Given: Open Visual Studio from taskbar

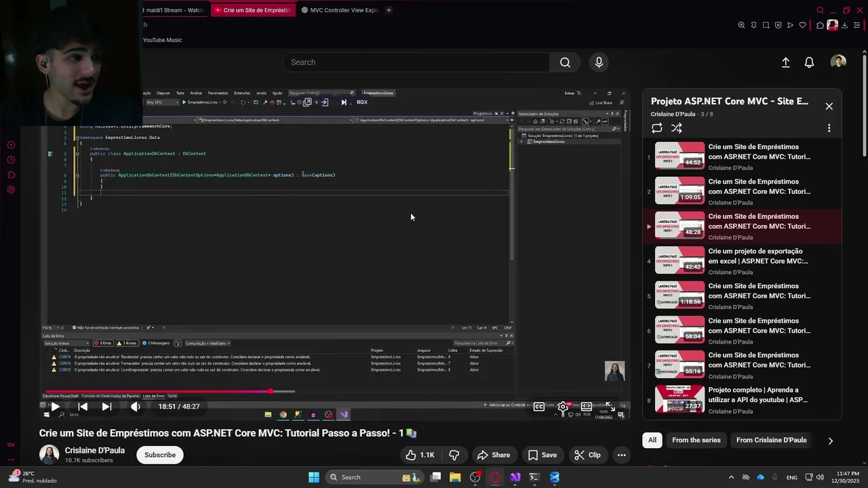Looking at the screenshot, I should tap(515, 477).
